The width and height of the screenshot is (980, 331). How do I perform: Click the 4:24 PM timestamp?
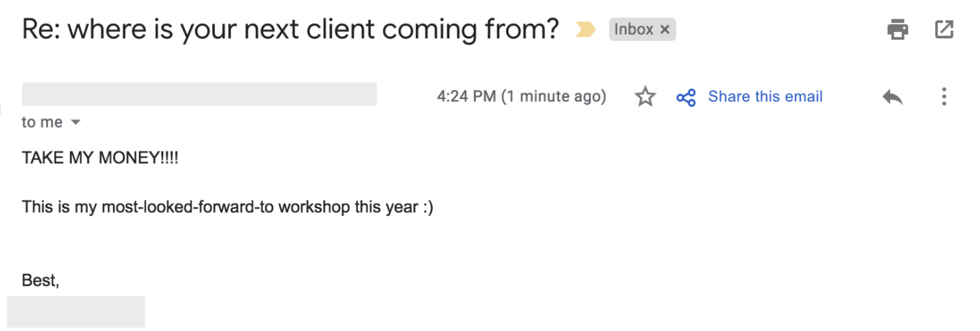click(x=466, y=96)
